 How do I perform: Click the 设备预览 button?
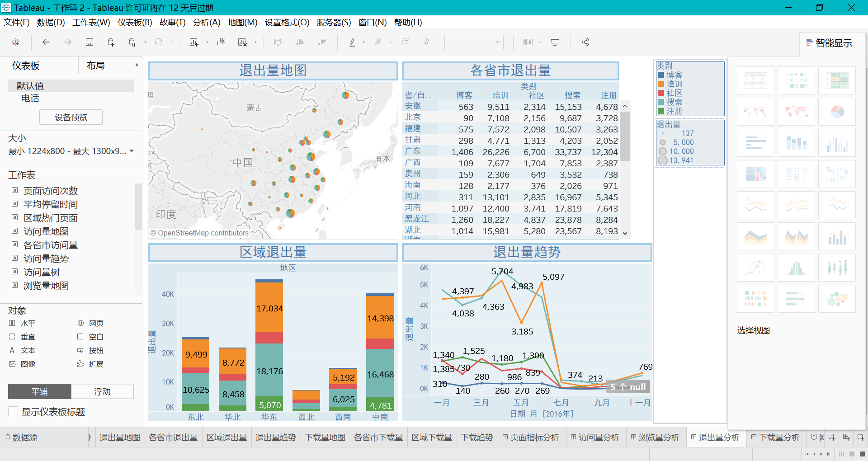(71, 117)
